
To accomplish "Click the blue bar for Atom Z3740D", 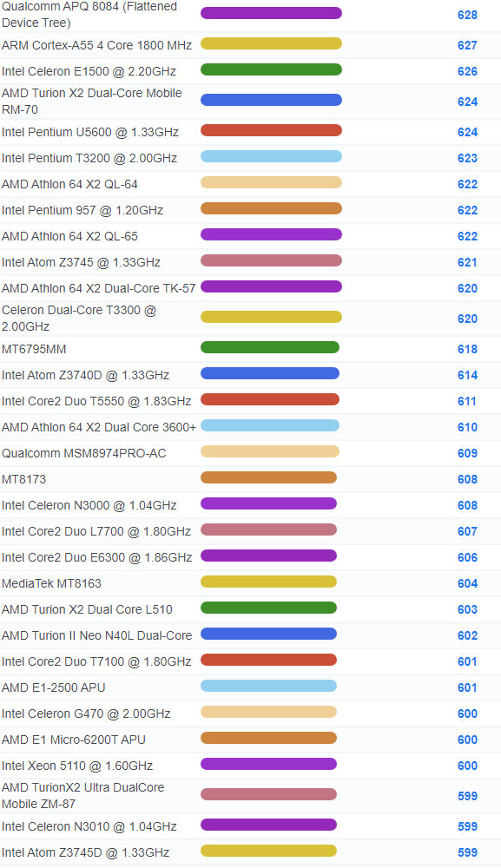I will [x=269, y=373].
